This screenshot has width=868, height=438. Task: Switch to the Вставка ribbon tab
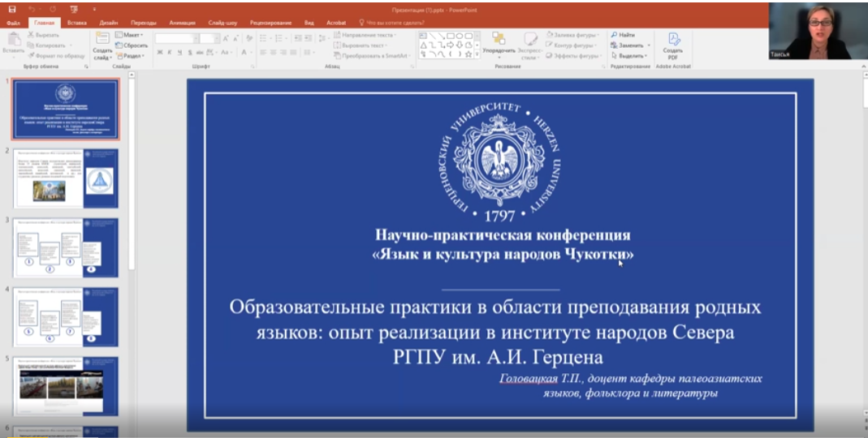point(77,23)
